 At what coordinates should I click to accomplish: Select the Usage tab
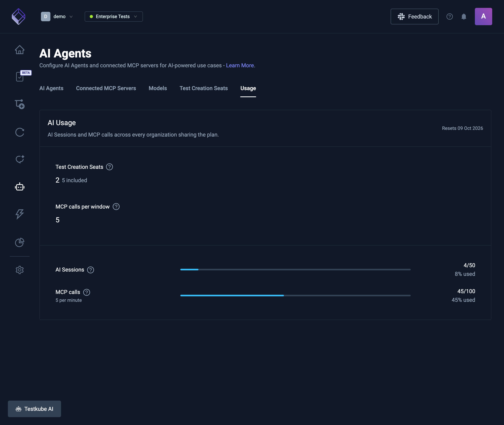(x=248, y=88)
